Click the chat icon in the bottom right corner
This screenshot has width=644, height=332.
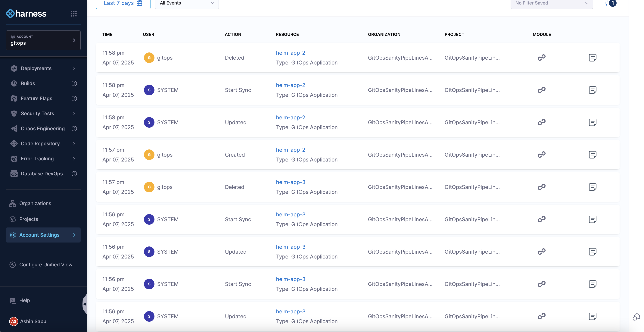pos(636,317)
